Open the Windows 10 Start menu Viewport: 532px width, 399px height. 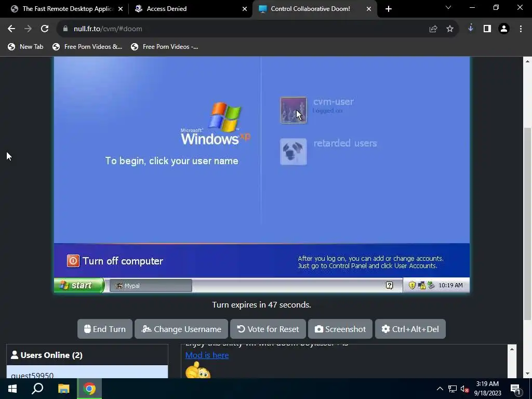(12, 389)
